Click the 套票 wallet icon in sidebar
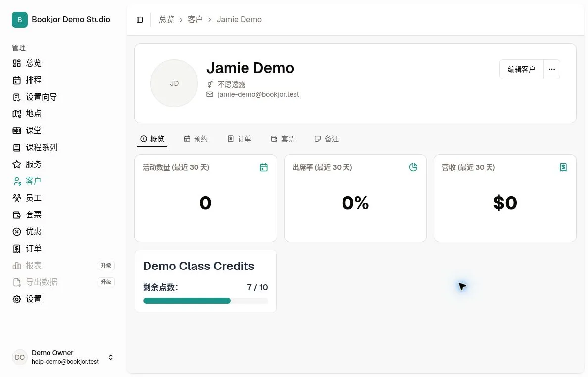The width and height of the screenshot is (588, 377). (x=17, y=215)
